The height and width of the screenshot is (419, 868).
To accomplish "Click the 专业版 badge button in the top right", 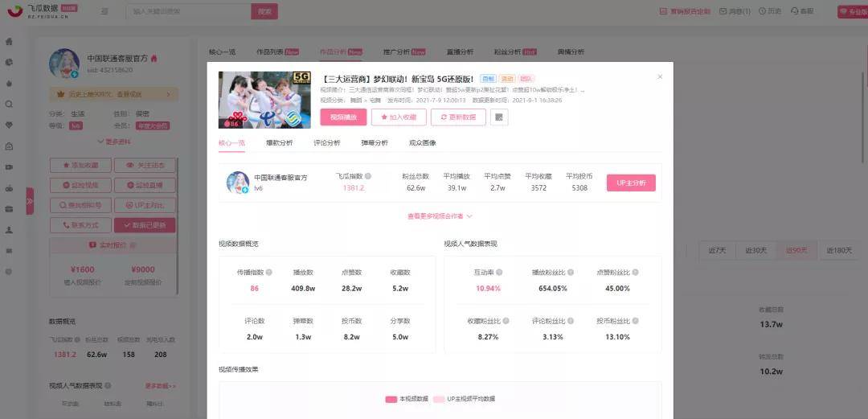I will (x=853, y=11).
